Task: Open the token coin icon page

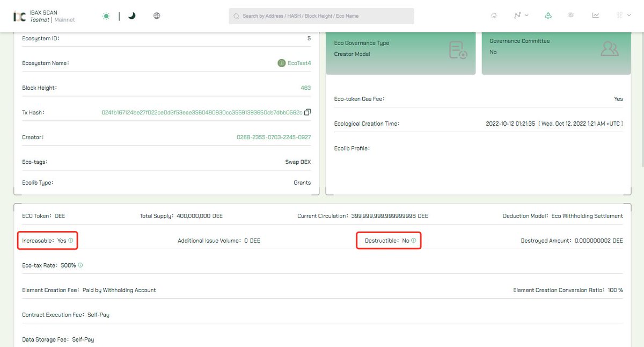Action: (x=571, y=16)
